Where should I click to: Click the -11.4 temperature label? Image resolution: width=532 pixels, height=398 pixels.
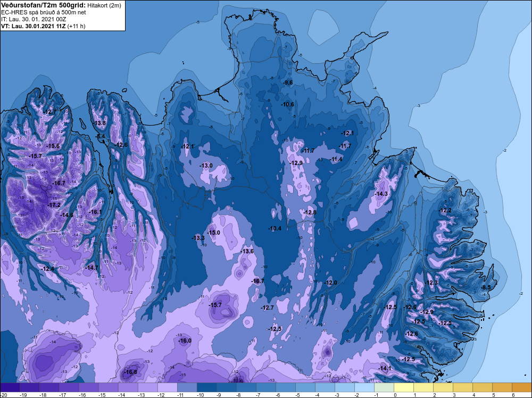pos(336,159)
